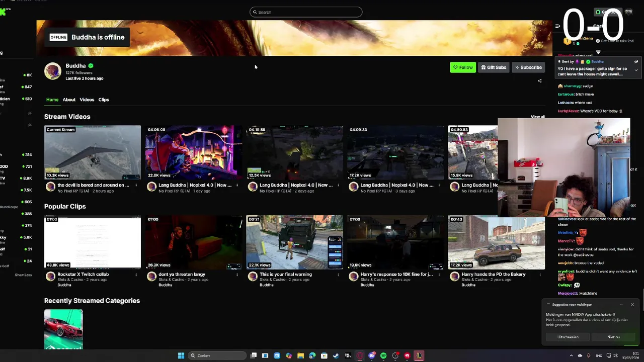Click the verified badge next to Buddha
The height and width of the screenshot is (362, 644).
tap(91, 66)
